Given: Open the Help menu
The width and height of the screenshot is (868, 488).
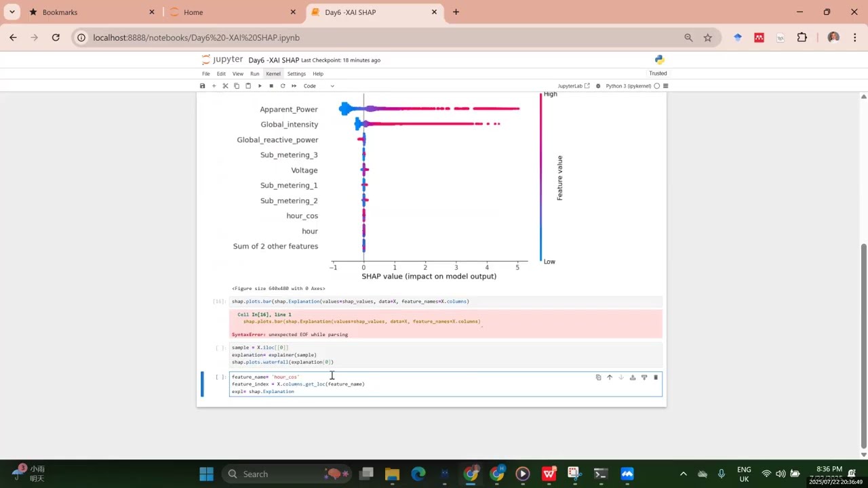Looking at the screenshot, I should 318,74.
